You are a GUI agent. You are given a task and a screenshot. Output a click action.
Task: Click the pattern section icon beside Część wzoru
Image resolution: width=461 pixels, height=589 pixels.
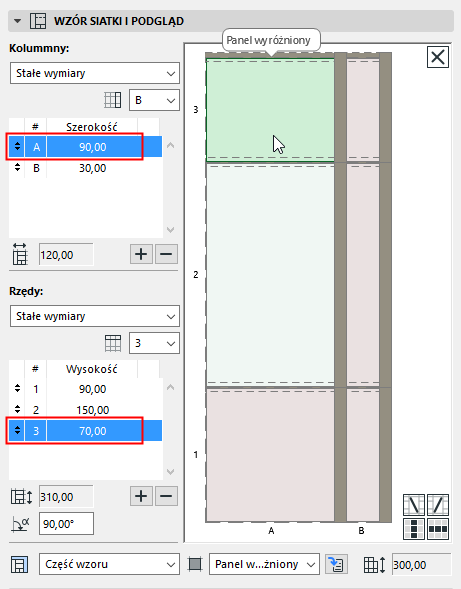click(x=19, y=565)
